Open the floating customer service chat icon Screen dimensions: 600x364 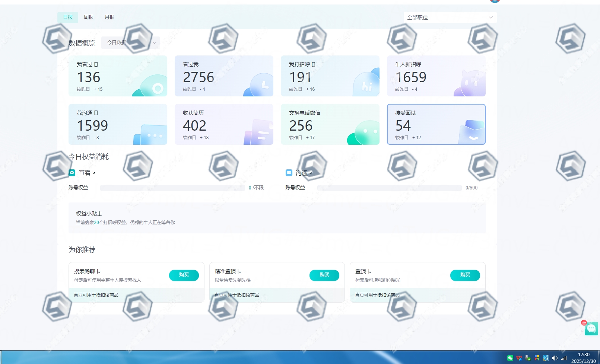pyautogui.click(x=591, y=328)
